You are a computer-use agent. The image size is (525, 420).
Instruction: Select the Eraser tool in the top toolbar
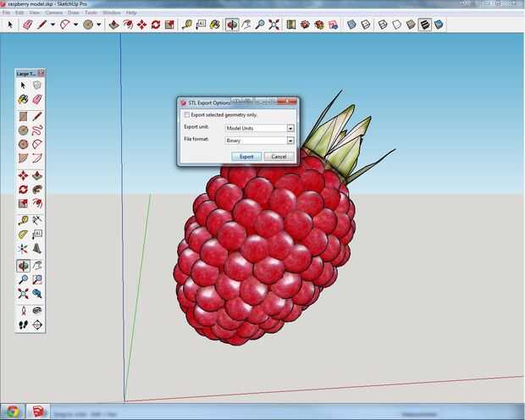[x=28, y=25]
